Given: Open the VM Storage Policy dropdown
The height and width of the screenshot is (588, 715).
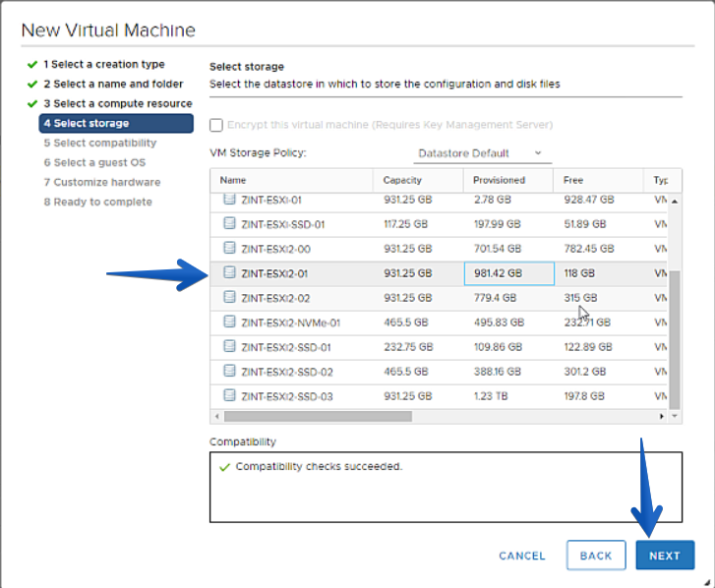Looking at the screenshot, I should click(482, 153).
